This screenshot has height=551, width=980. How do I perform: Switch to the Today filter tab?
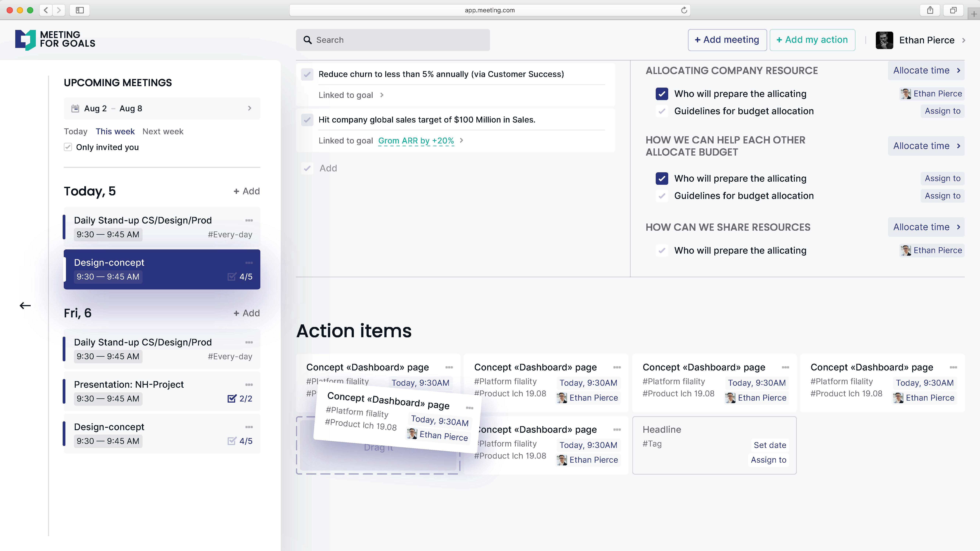(x=76, y=131)
